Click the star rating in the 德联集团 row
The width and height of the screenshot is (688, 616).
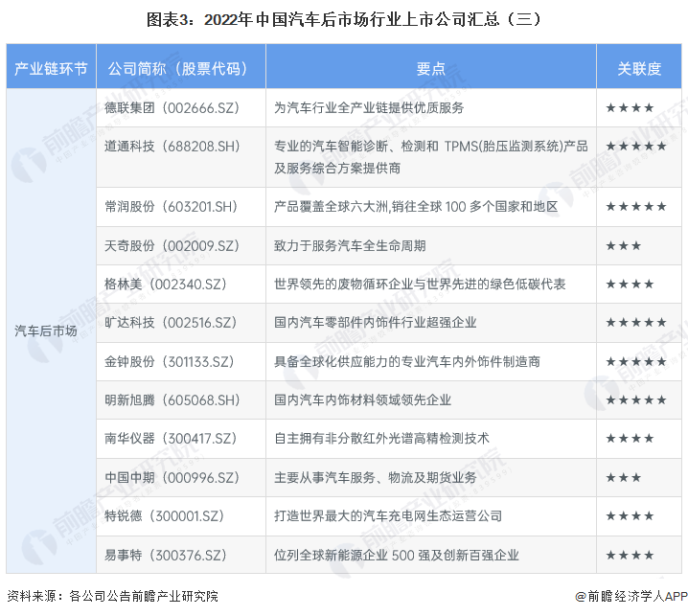point(630,108)
